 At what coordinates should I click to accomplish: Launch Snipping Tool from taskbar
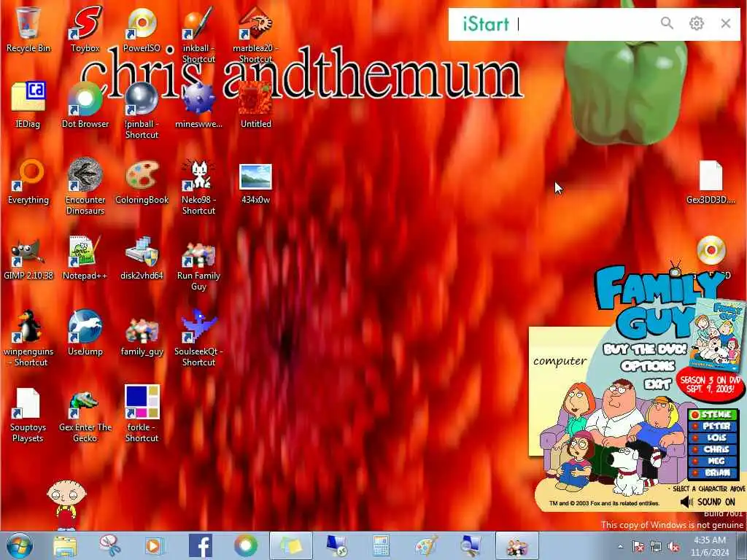[x=111, y=546]
